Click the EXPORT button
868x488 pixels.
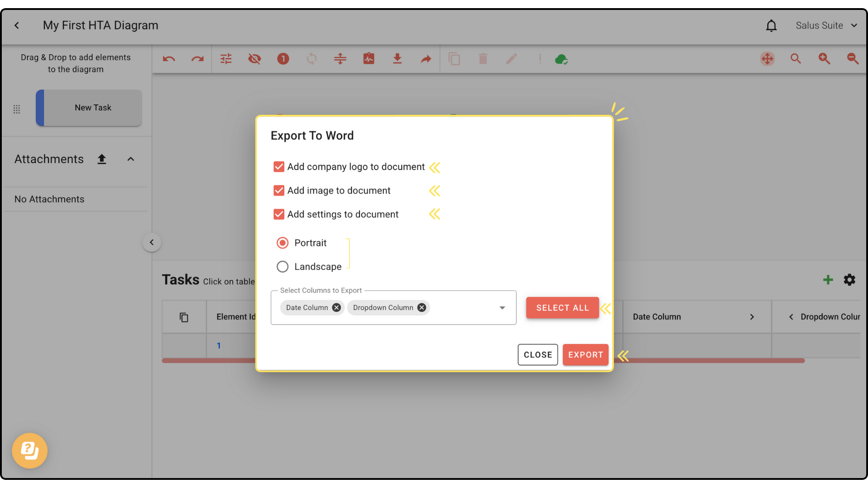click(585, 355)
